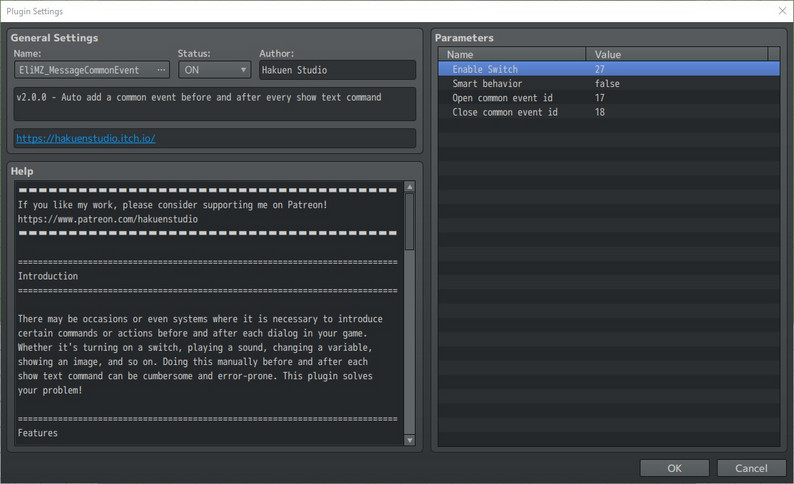This screenshot has width=794, height=484.
Task: Open the hakuenstudio.itch.io link
Action: coord(86,138)
